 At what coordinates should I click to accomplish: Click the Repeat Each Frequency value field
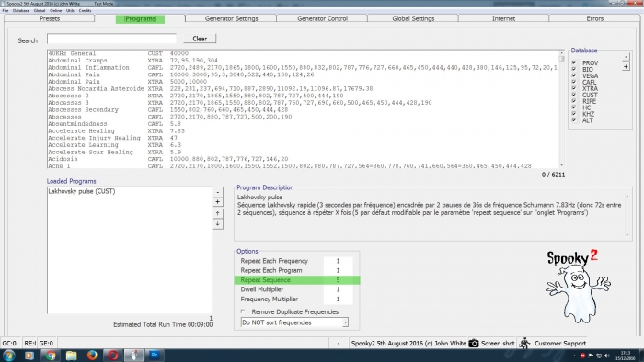[x=338, y=261]
